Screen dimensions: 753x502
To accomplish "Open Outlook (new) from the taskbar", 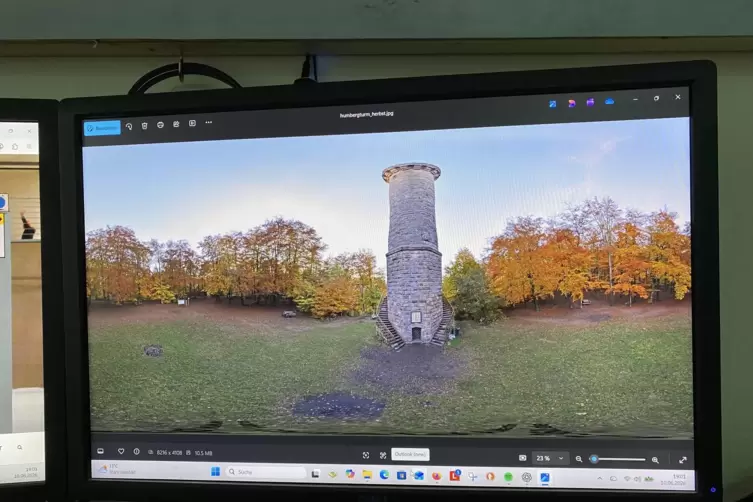I will point(419,476).
